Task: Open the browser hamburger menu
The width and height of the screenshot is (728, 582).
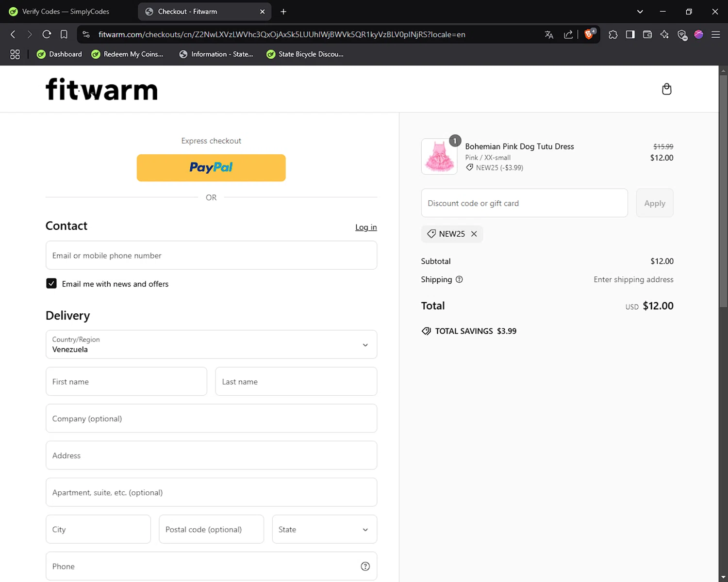Action: (715, 34)
